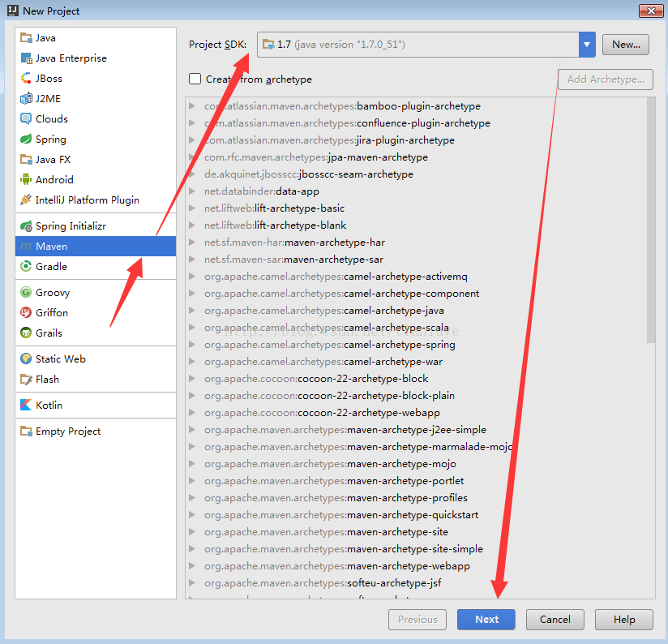Enable Create from archetype checkbox
Viewport: 668px width, 644px height.
pyautogui.click(x=195, y=79)
